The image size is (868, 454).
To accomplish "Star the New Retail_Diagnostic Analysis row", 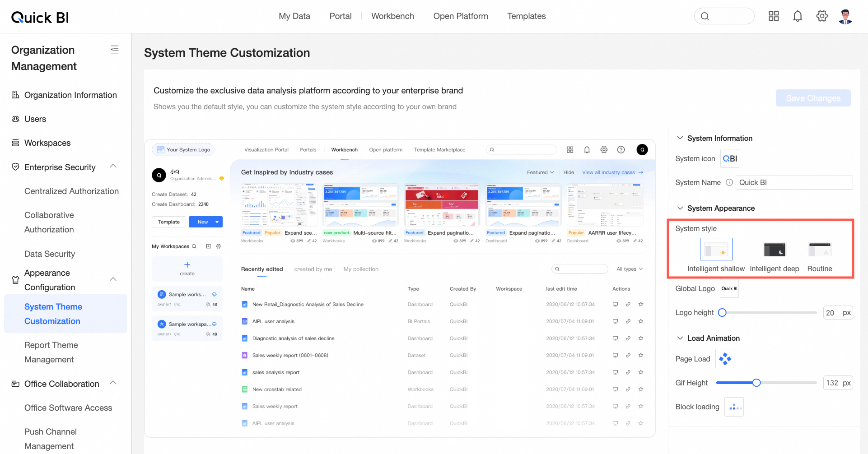I will click(x=641, y=304).
